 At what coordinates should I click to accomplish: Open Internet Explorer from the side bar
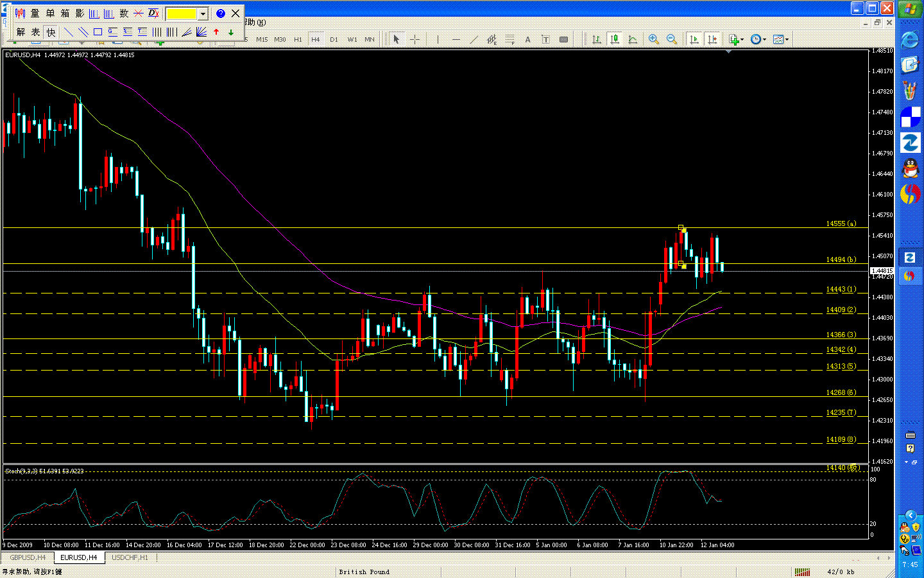point(910,40)
